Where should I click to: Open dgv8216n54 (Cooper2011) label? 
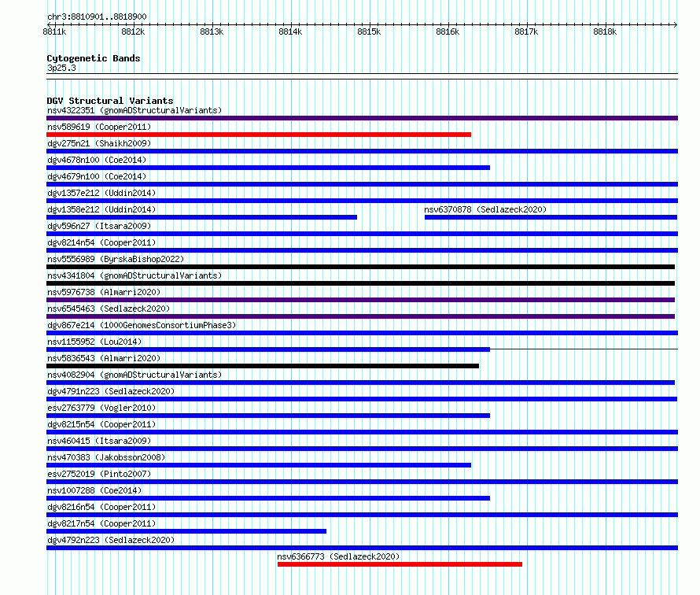point(101,507)
